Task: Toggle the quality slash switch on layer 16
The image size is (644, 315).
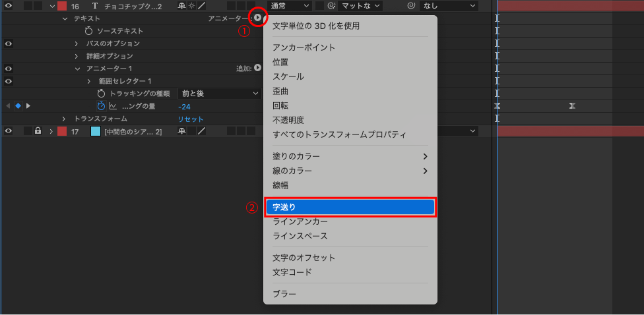Action: [x=202, y=6]
